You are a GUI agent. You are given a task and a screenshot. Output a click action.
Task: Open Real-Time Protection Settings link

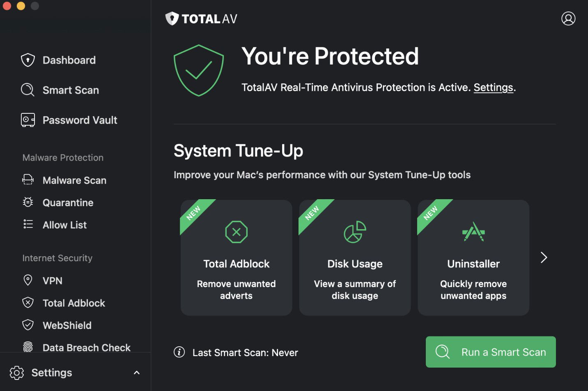[493, 87]
